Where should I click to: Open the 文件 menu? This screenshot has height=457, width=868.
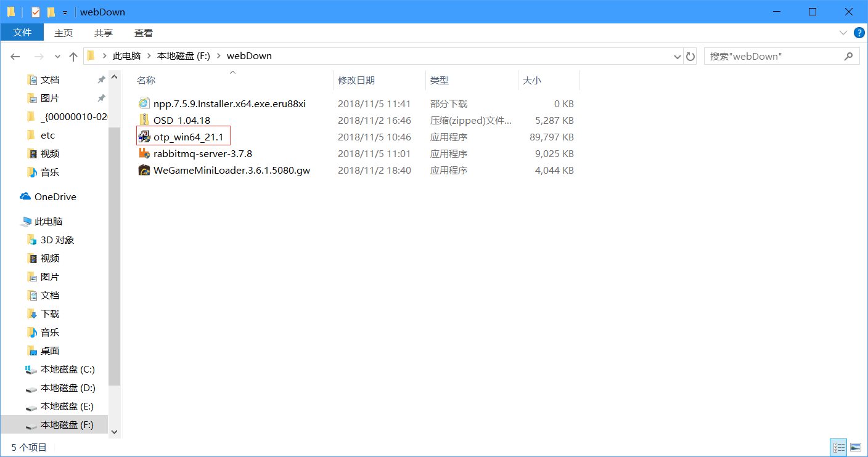(22, 33)
